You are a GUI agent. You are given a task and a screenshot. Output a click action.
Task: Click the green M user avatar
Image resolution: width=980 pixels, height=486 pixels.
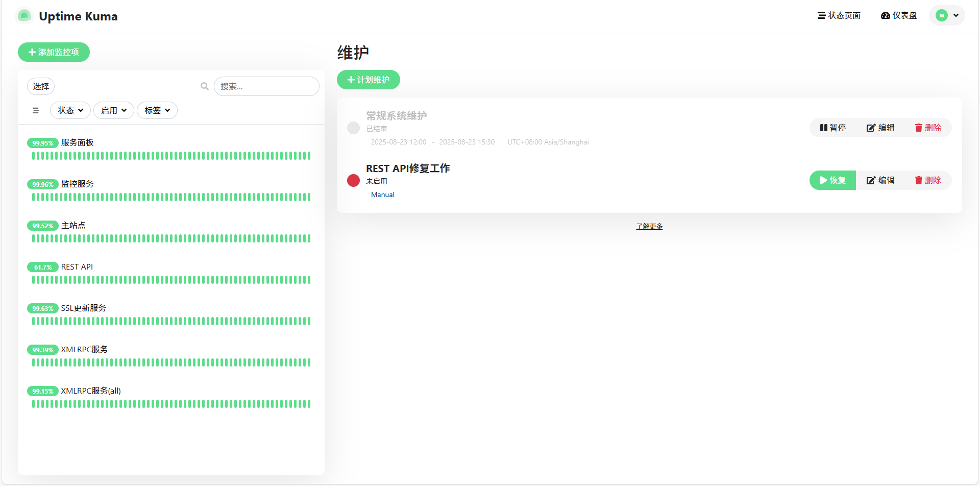[x=942, y=15]
